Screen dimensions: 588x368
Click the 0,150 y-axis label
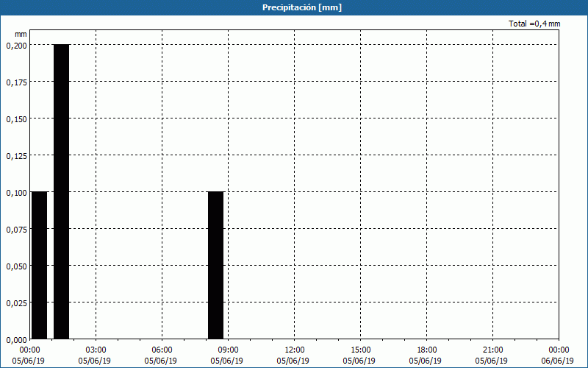click(x=16, y=119)
